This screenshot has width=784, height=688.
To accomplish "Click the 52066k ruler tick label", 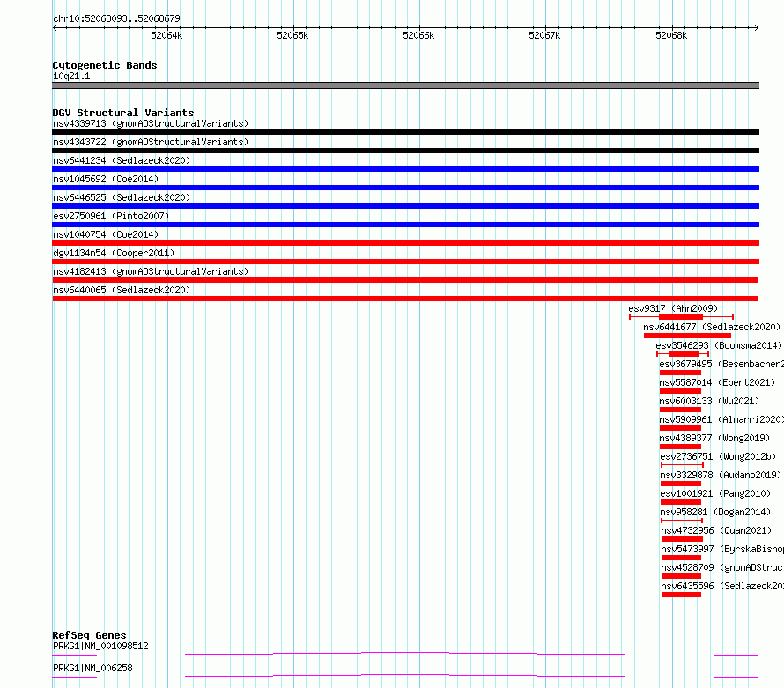I will [418, 35].
